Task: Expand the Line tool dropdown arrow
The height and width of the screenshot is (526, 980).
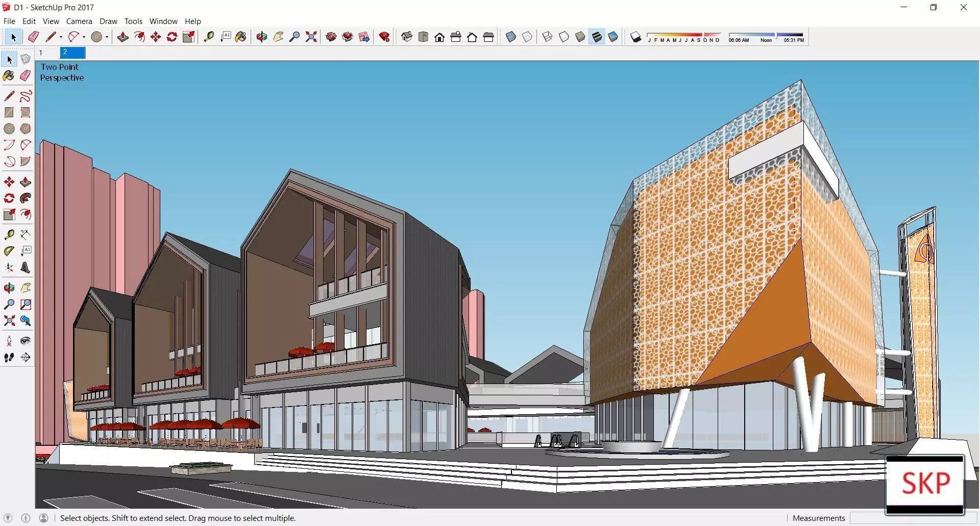Action: tap(61, 37)
